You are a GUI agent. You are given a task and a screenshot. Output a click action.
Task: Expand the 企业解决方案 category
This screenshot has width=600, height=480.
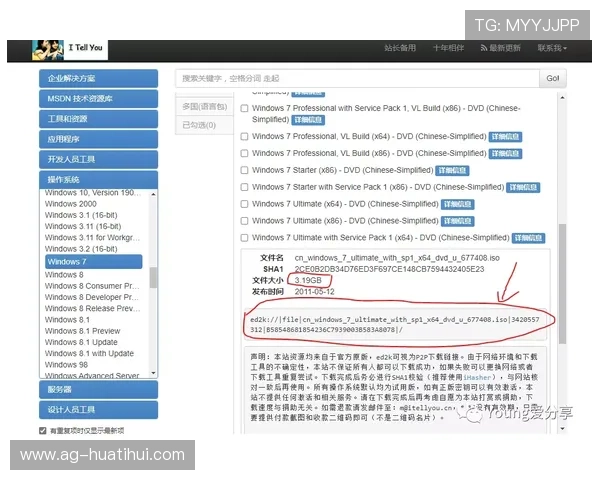pos(98,78)
